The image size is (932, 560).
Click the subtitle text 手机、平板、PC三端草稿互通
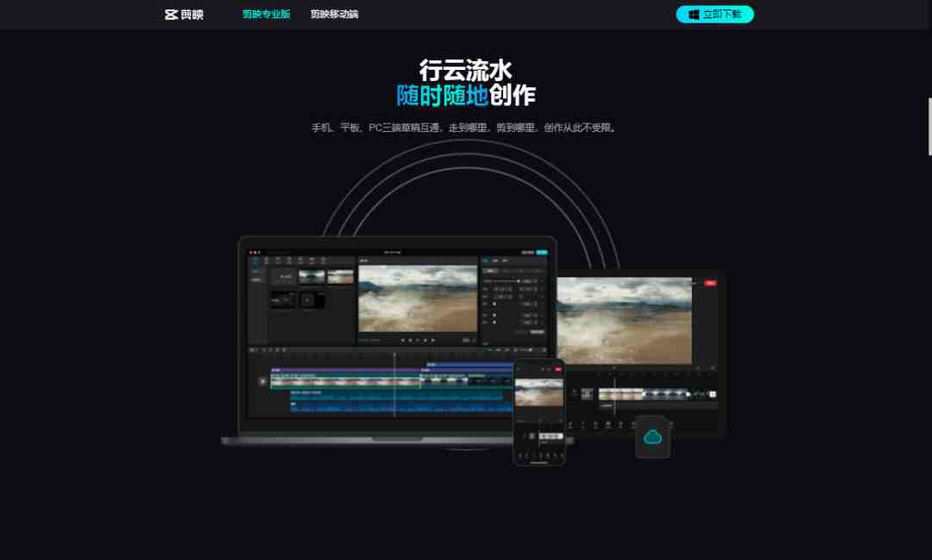[x=375, y=128]
